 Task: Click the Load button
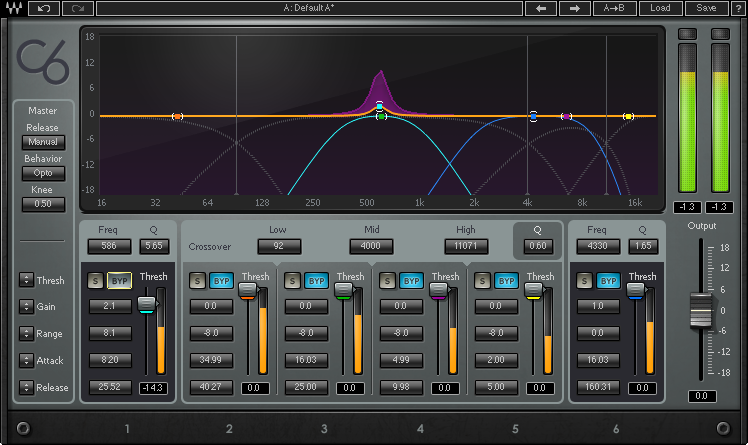pos(660,8)
